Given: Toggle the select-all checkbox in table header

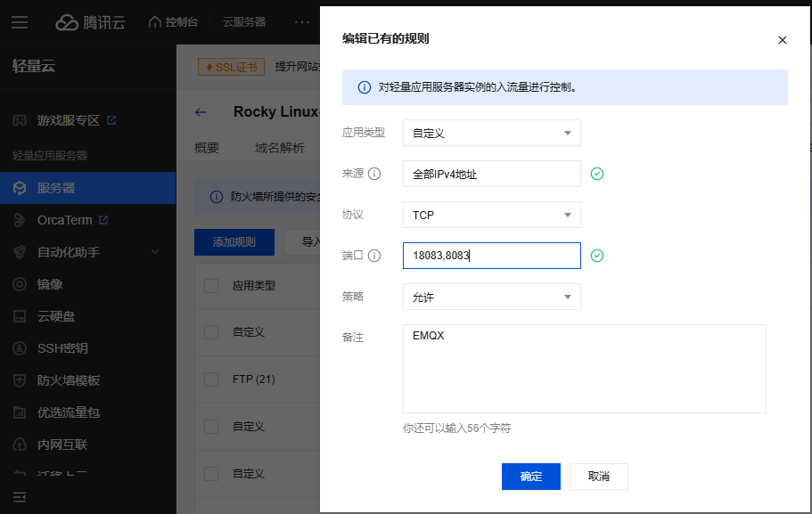Looking at the screenshot, I should (x=211, y=286).
